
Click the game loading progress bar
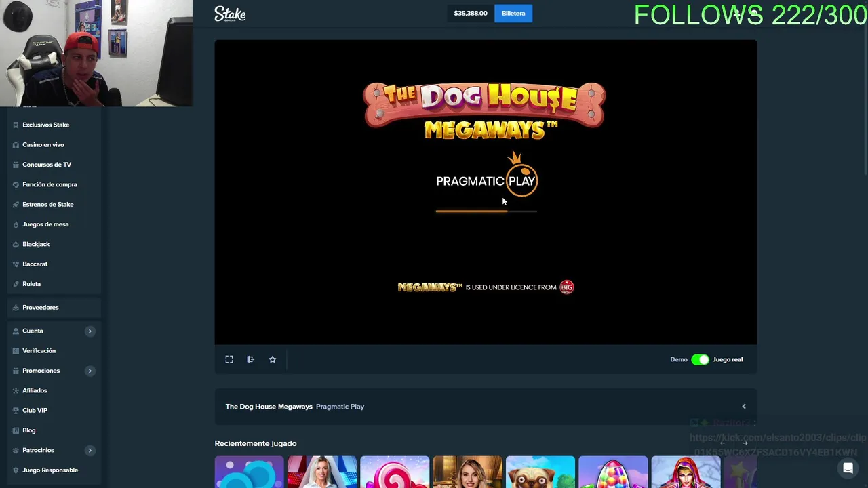[x=486, y=211]
